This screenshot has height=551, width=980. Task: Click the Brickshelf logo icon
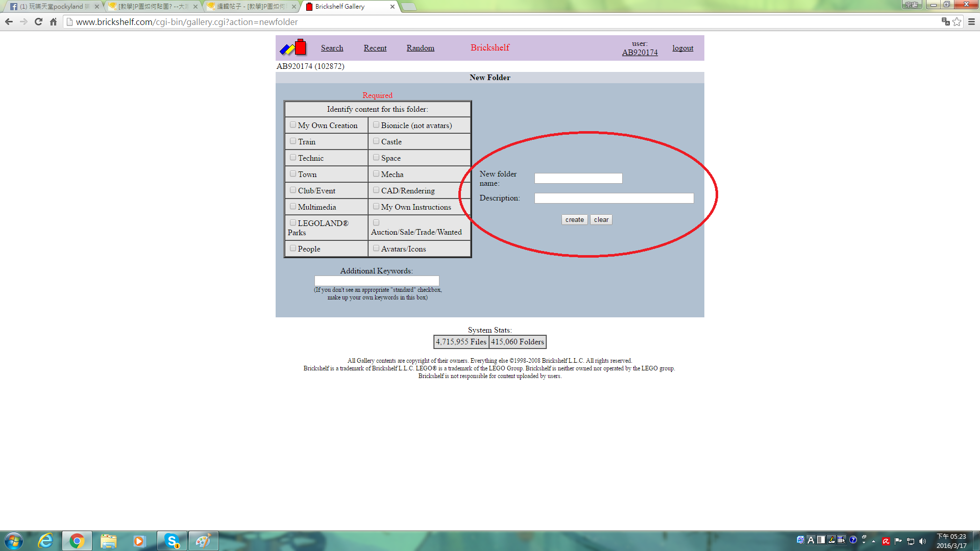click(x=293, y=47)
